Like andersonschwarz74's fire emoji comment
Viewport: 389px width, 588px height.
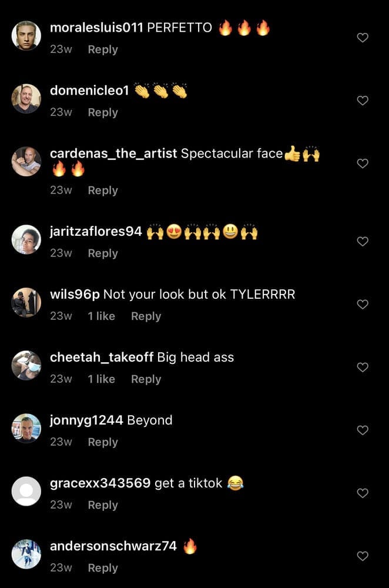pyautogui.click(x=363, y=556)
